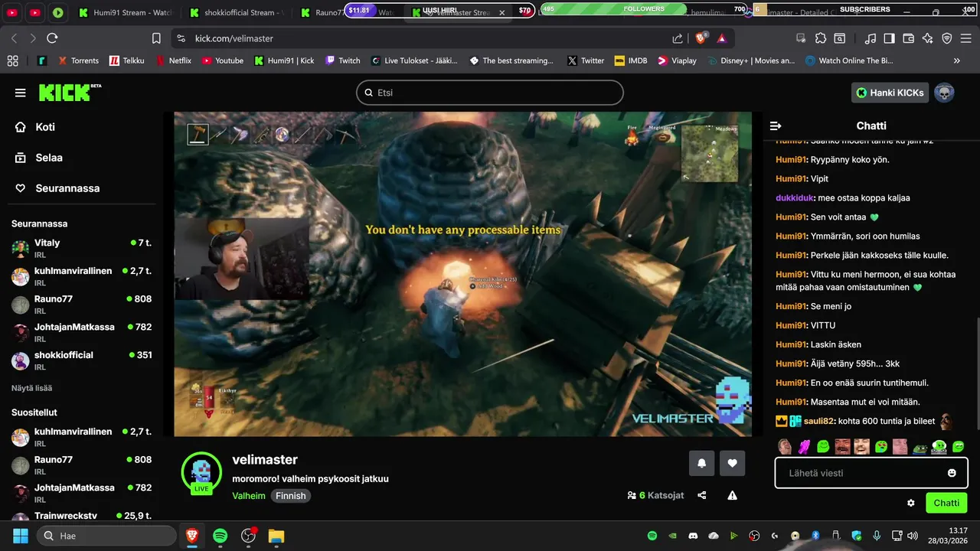Open the skull profile avatar menu

tap(944, 93)
